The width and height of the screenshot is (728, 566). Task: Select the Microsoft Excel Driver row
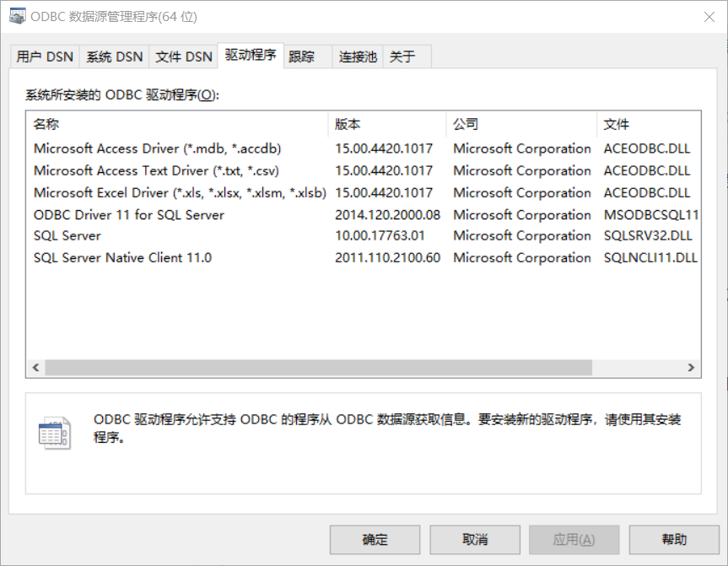coord(363,192)
